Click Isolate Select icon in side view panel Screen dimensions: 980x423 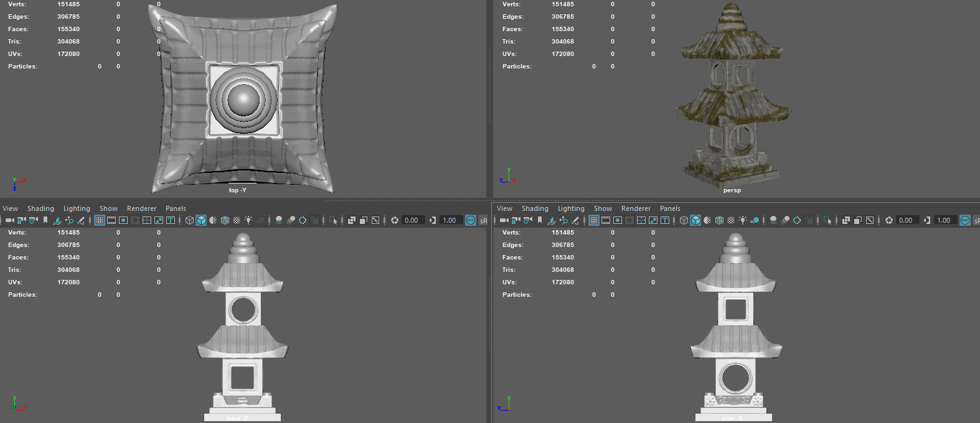pyautogui.click(x=827, y=220)
